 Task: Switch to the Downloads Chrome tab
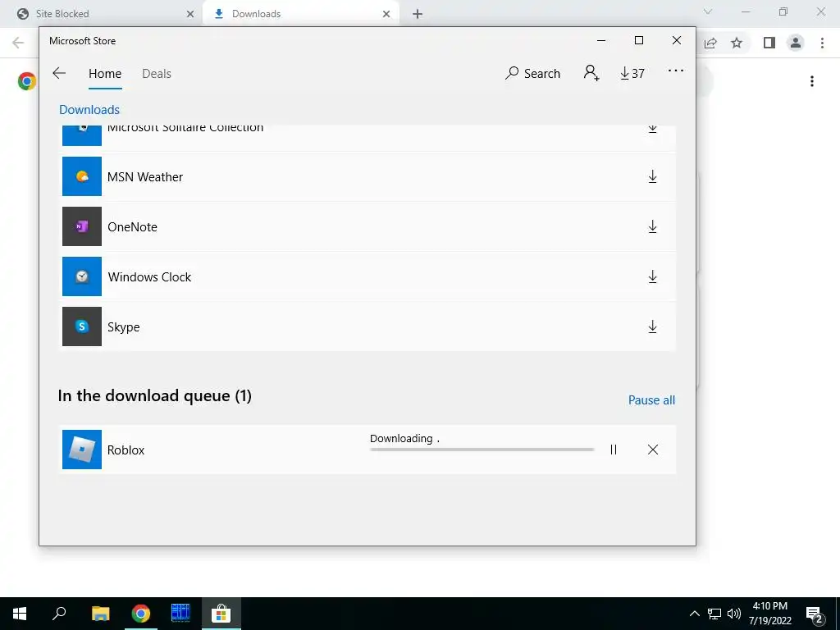pyautogui.click(x=300, y=14)
